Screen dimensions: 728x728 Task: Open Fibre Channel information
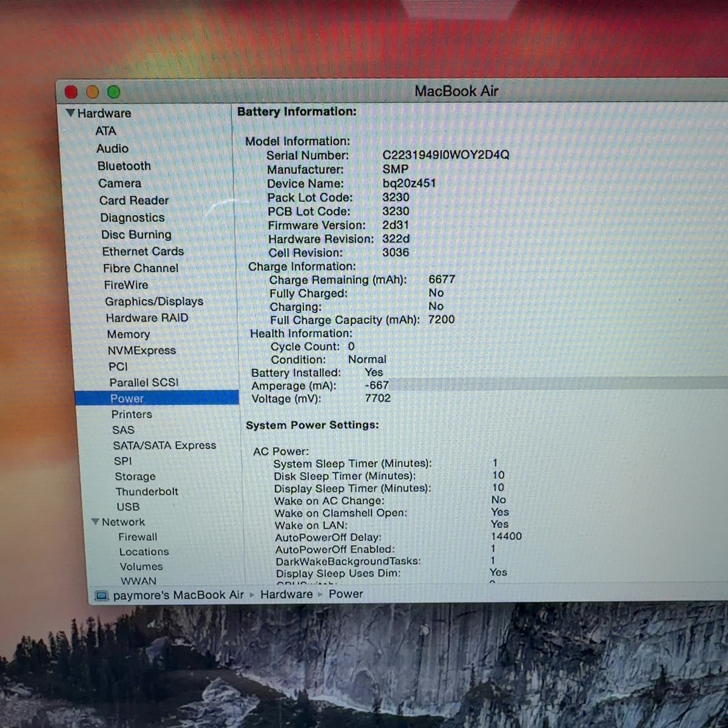tap(141, 268)
